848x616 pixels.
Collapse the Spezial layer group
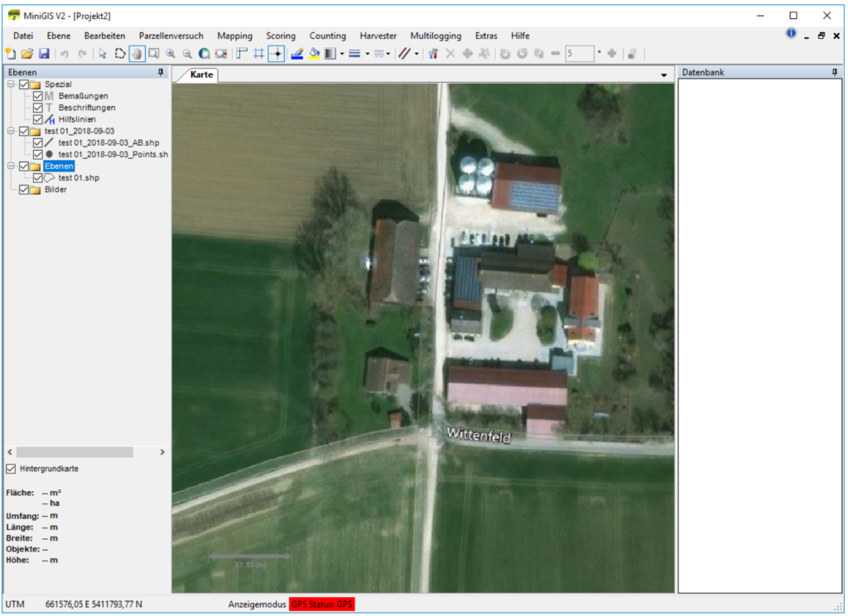(11, 84)
